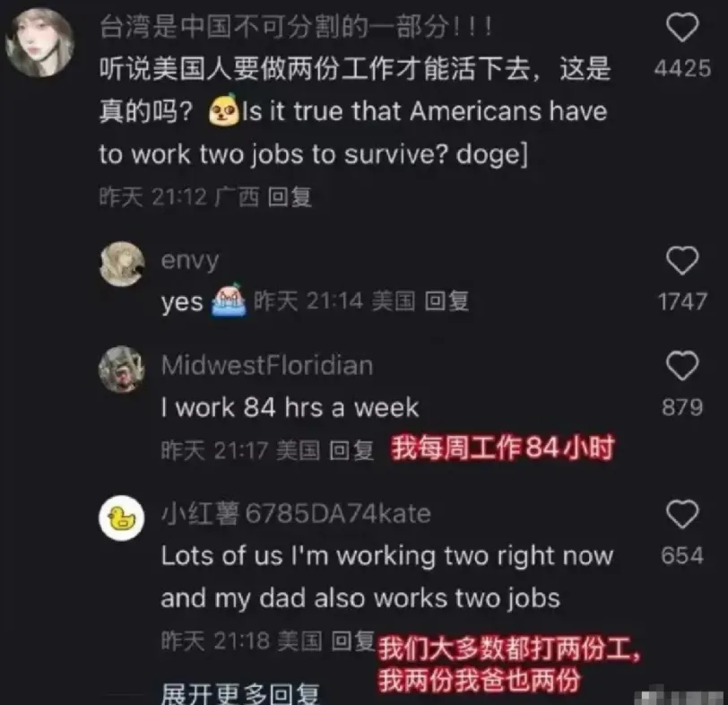Reply (回复) to the 21:17 comment

pos(351,450)
